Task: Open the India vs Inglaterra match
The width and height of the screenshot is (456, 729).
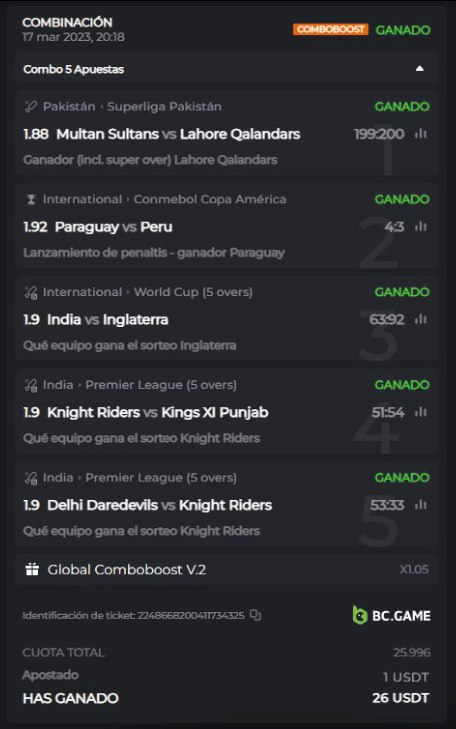Action: [107, 319]
